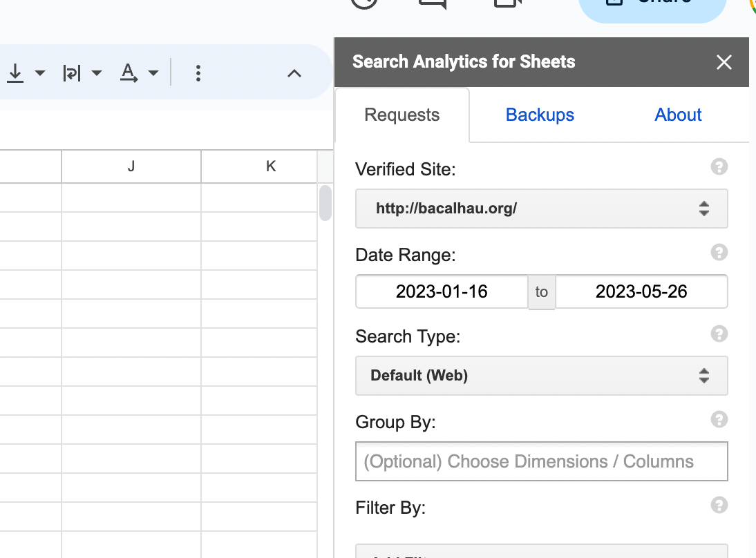Open text rotation dropdown arrow

153,73
